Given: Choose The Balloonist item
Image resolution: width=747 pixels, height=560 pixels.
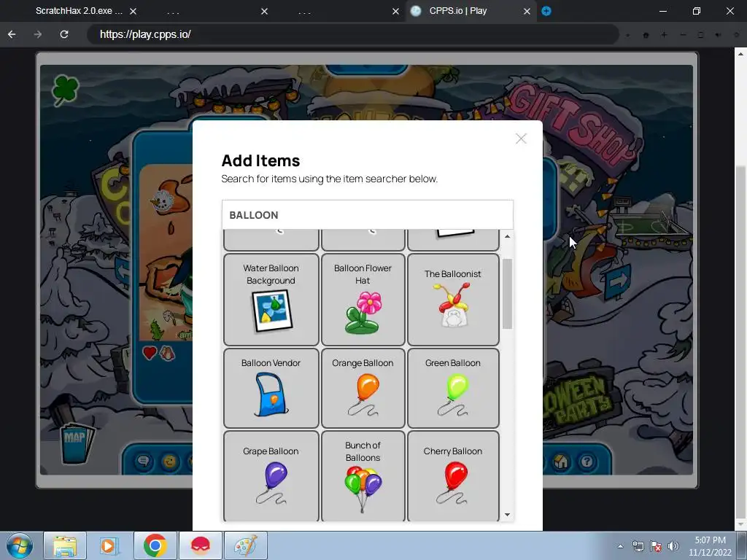Looking at the screenshot, I should pos(452,299).
